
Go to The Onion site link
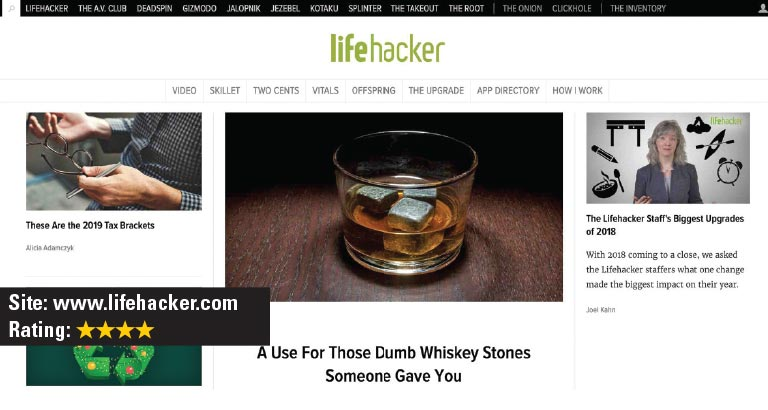[522, 8]
